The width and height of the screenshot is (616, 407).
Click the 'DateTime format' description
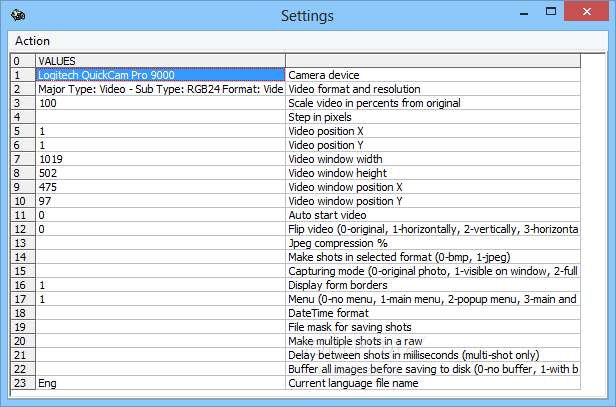[433, 313]
